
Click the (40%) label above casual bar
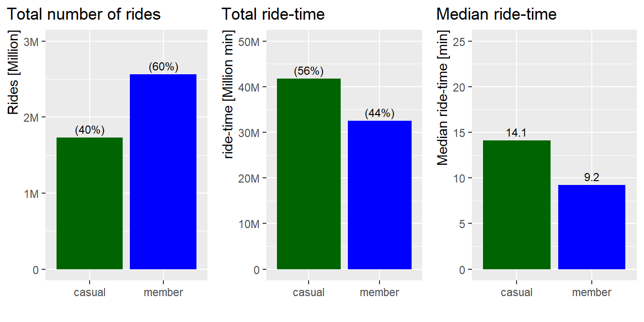(x=90, y=130)
